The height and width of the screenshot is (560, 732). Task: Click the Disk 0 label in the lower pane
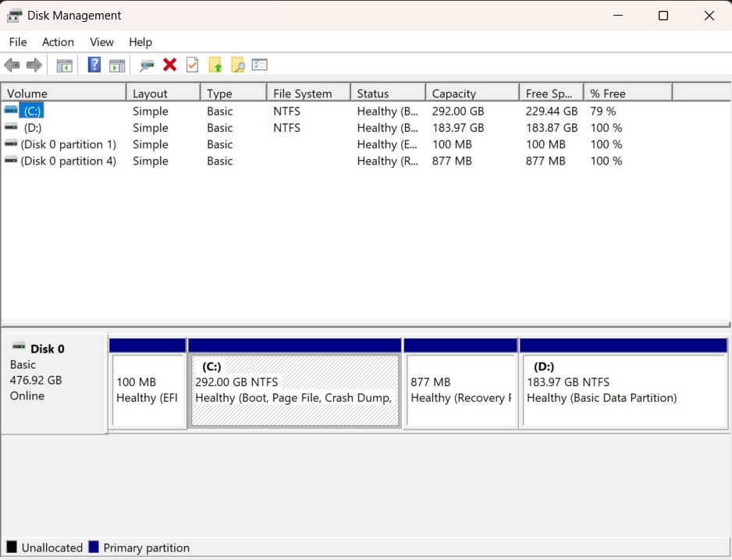coord(48,349)
